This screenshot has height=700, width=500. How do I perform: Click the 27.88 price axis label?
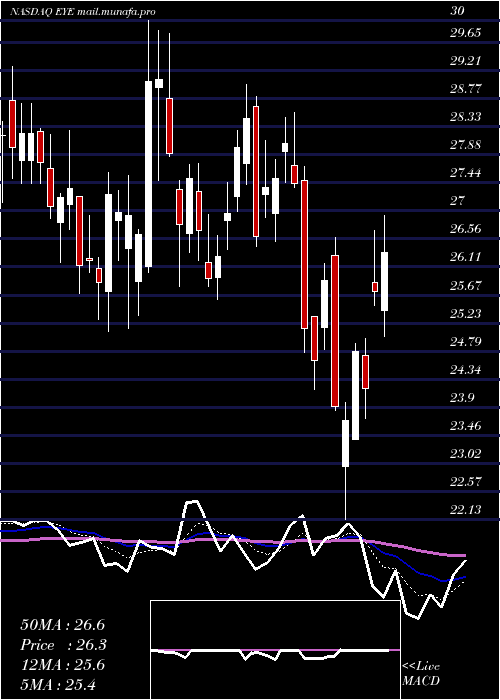[x=466, y=145]
